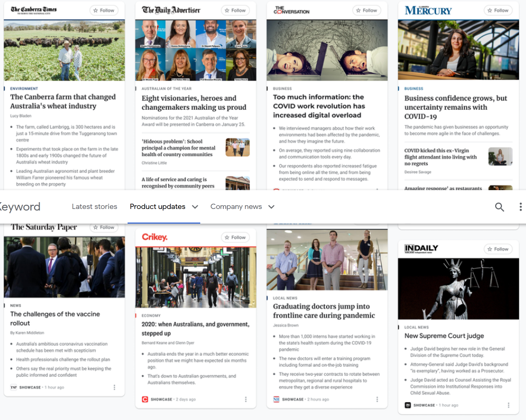Click the Lady Justice statue thumbnail
Viewport: 526px width, 420px height.
(x=458, y=288)
